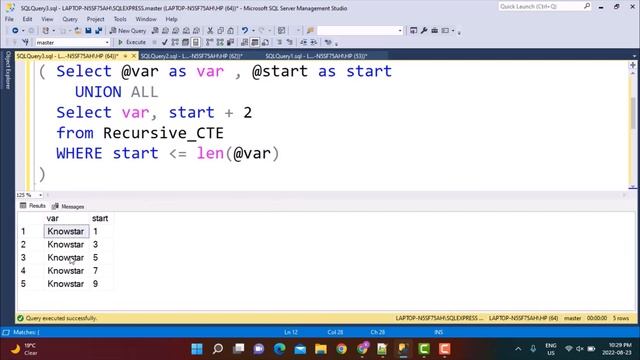640x360 pixels.
Task: Click the Open File folder icon
Action: (78, 31)
